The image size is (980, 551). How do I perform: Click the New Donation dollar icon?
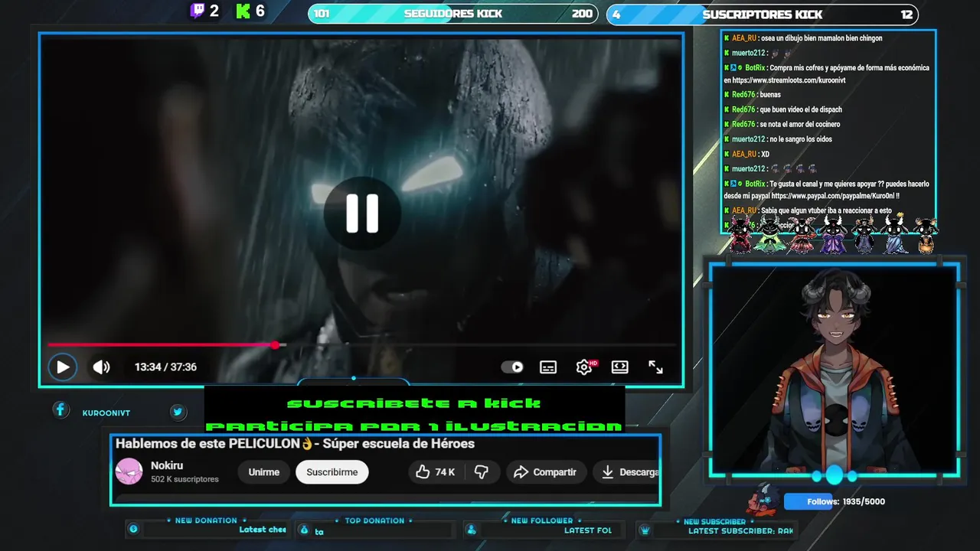tap(133, 529)
